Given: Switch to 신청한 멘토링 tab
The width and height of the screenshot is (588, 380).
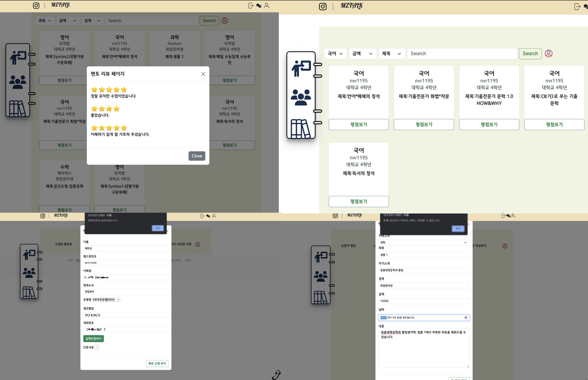Looking at the screenshot, I should tap(63, 244).
